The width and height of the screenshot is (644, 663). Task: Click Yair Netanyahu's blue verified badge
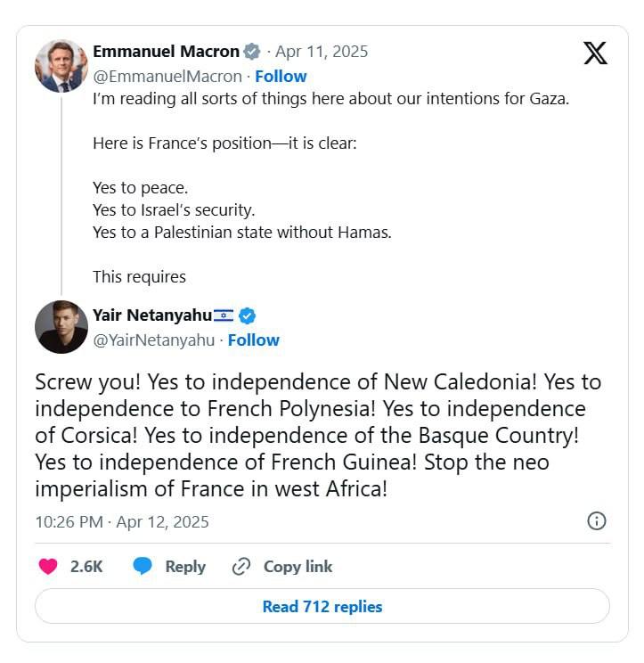click(x=248, y=315)
